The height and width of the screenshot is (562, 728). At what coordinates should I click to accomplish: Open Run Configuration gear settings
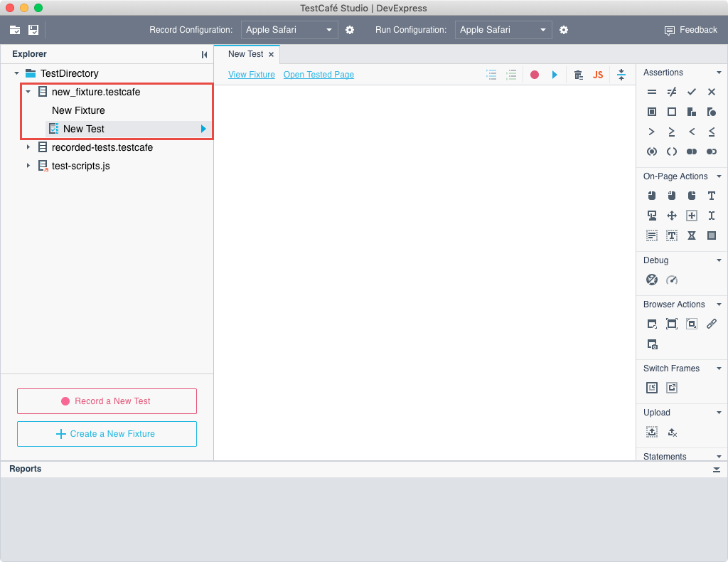point(564,30)
